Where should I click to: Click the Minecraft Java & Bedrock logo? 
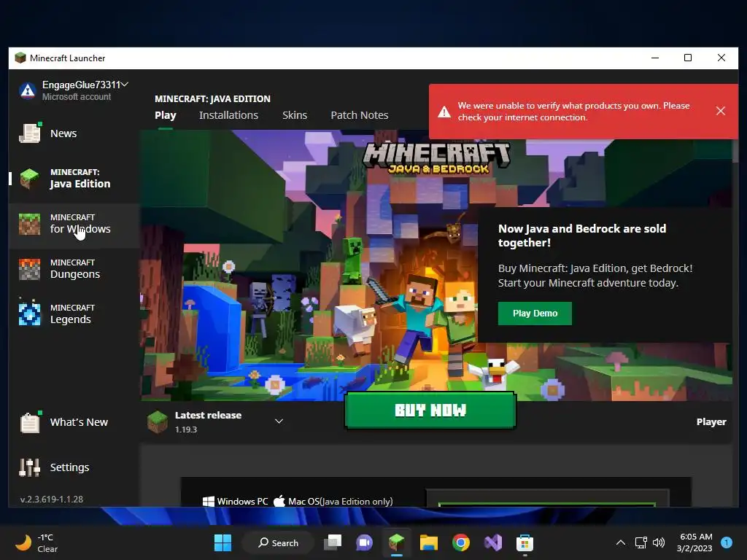(x=436, y=158)
